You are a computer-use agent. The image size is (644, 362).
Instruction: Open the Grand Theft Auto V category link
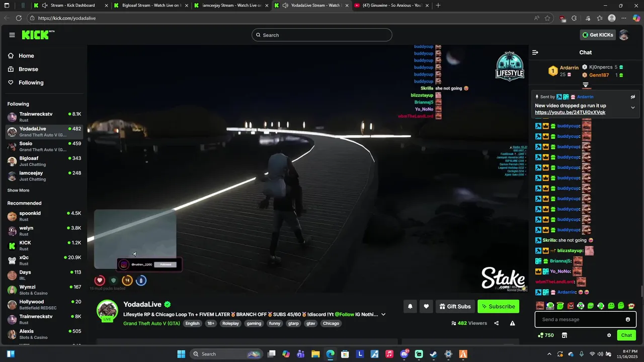151,323
